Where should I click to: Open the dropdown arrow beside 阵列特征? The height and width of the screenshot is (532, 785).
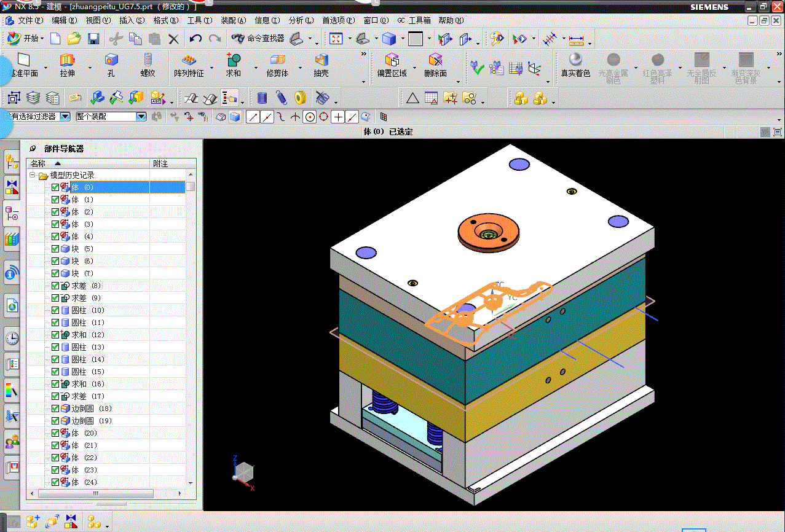pyautogui.click(x=211, y=68)
